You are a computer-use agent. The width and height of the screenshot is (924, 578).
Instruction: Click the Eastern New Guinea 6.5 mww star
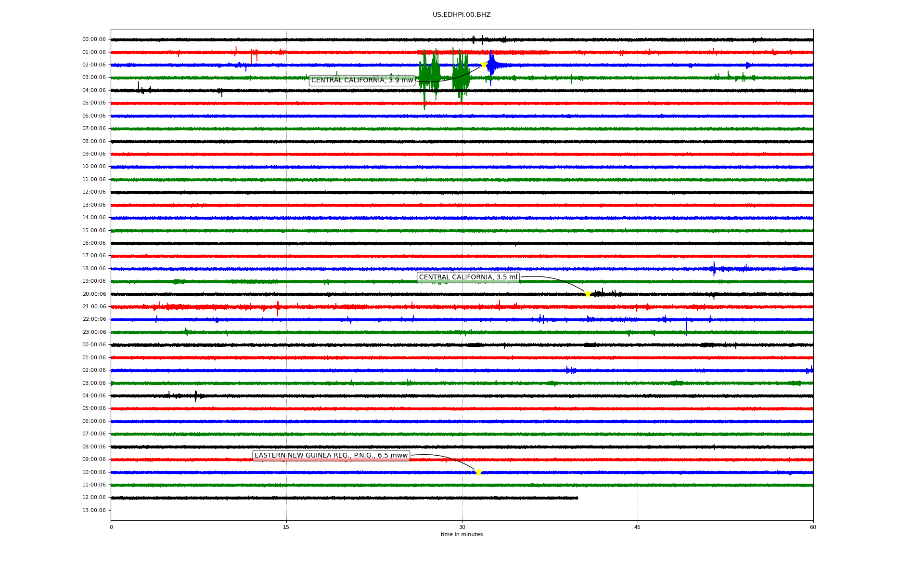478,472
